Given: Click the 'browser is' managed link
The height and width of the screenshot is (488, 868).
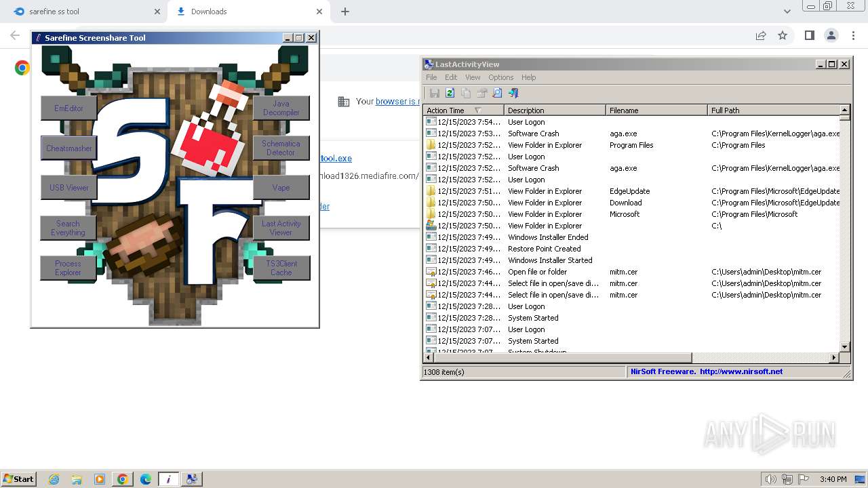Looking at the screenshot, I should pyautogui.click(x=398, y=102).
